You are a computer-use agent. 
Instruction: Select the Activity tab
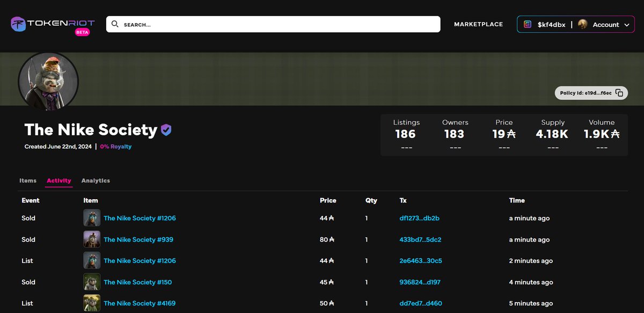pyautogui.click(x=59, y=180)
